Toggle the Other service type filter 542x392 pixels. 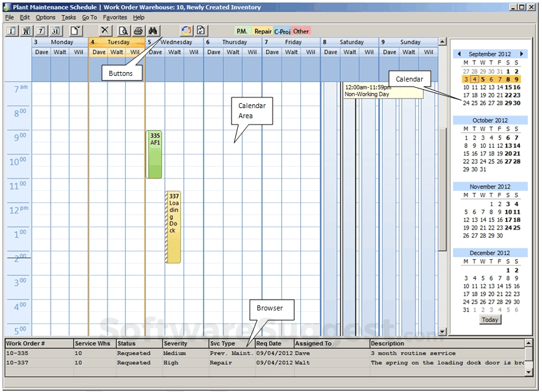301,31
